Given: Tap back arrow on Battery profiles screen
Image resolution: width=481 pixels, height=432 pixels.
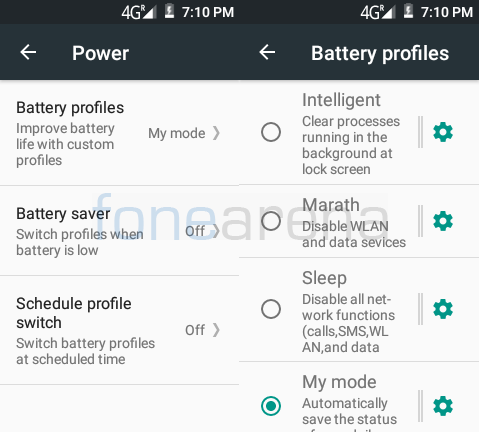Looking at the screenshot, I should point(267,52).
